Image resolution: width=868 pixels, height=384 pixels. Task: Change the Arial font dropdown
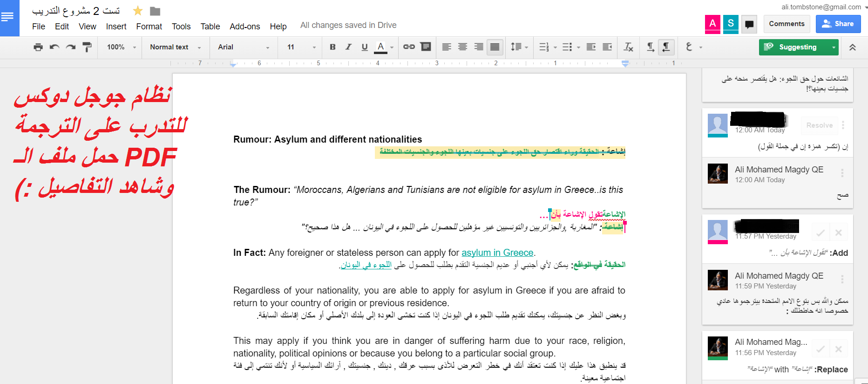(x=244, y=47)
